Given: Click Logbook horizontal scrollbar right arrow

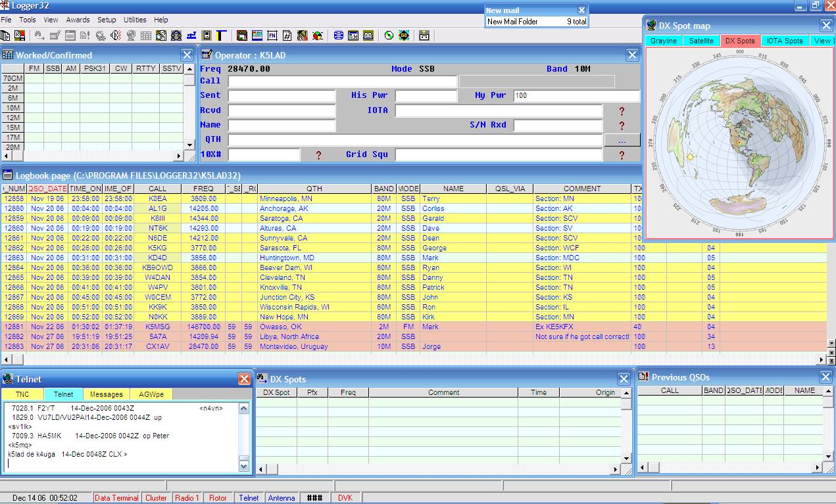Looking at the screenshot, I should coord(822,359).
